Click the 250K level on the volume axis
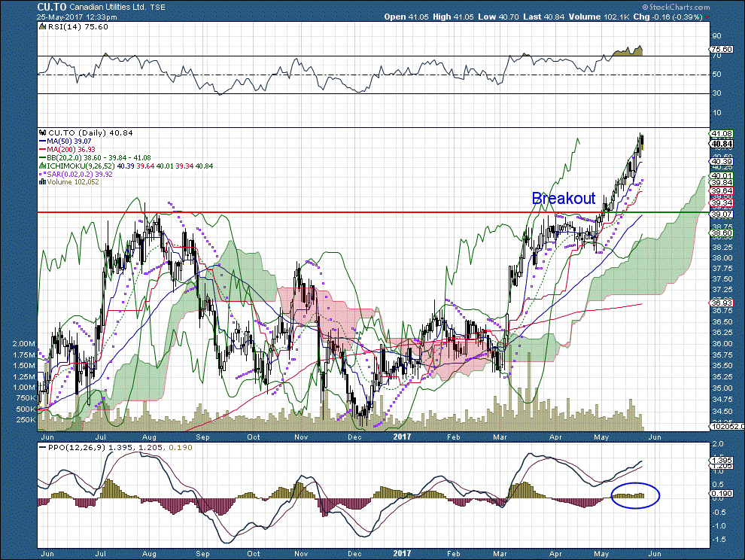 (x=26, y=420)
